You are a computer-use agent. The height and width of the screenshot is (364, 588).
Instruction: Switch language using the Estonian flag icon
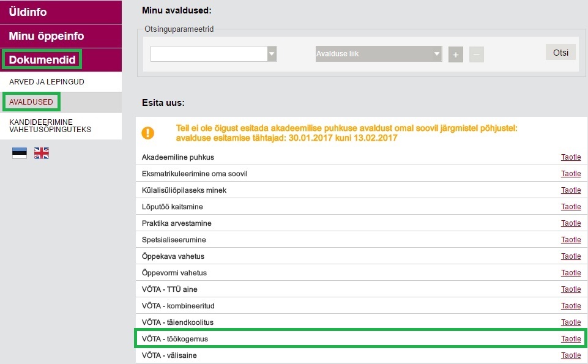pyautogui.click(x=20, y=153)
